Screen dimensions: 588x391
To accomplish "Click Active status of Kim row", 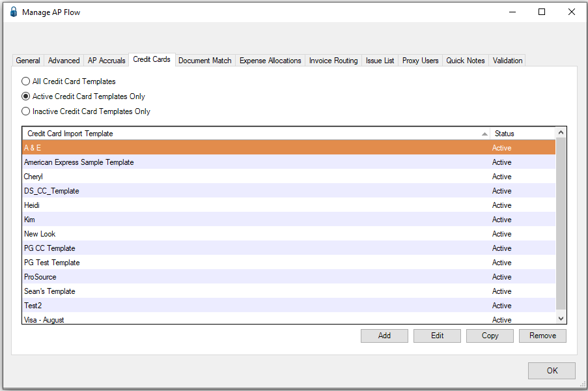I will click(502, 220).
